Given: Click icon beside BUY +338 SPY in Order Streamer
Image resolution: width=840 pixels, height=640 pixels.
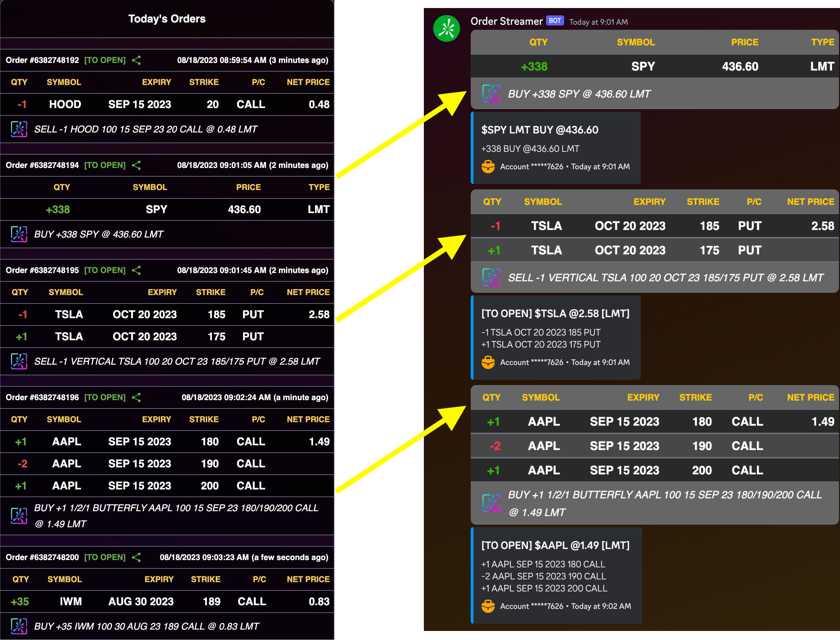Looking at the screenshot, I should [x=491, y=94].
